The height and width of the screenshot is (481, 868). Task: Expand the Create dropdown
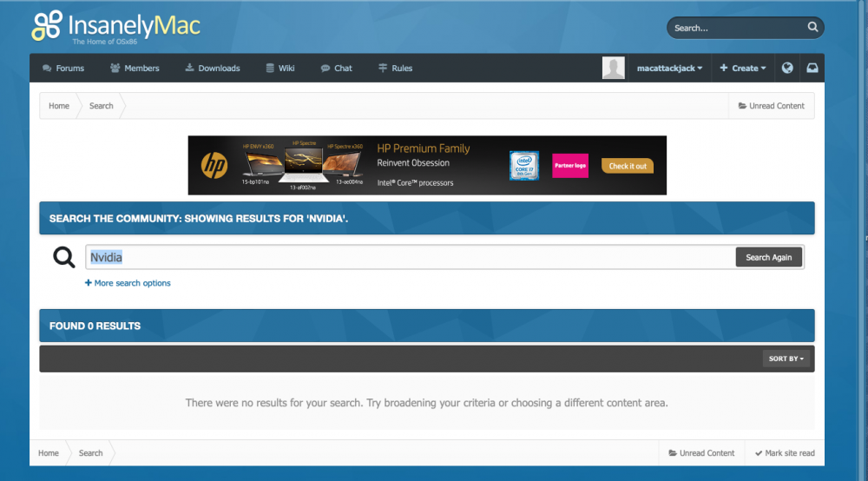click(743, 68)
